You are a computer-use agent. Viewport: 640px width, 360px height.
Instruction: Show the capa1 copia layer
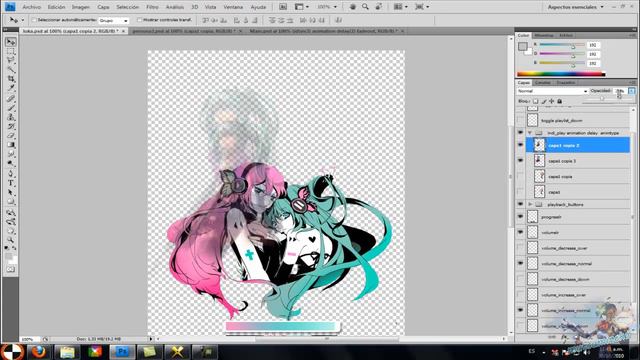[520, 176]
